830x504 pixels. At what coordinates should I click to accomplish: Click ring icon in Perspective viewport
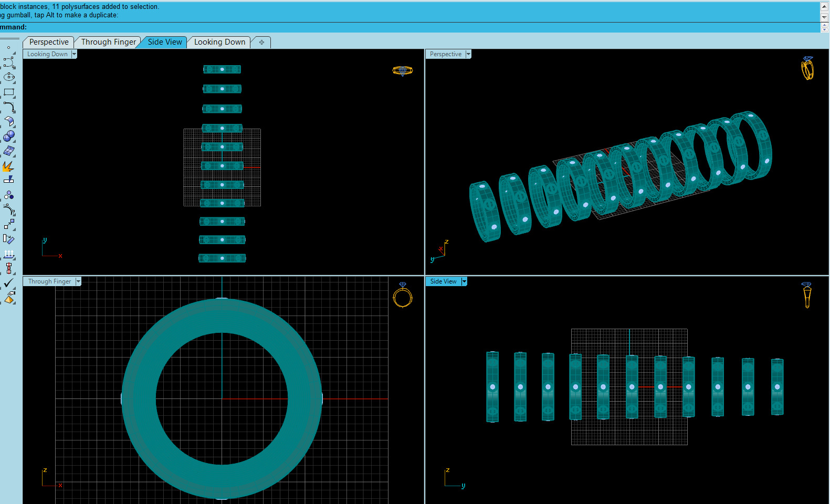tap(807, 68)
